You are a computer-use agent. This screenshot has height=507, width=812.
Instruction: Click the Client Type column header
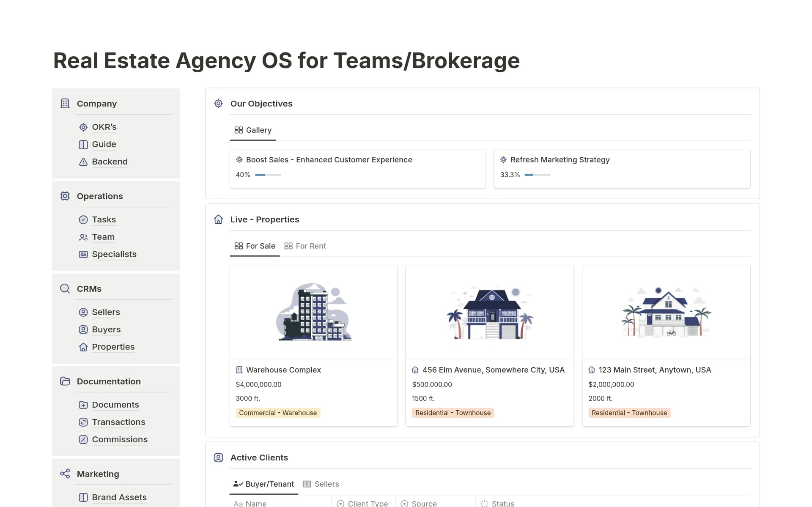pos(363,503)
